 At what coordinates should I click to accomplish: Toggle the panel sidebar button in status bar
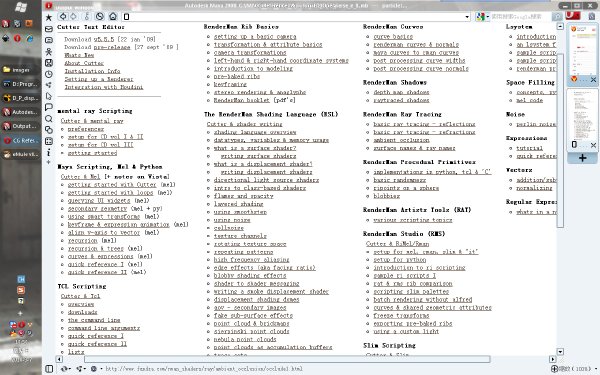coord(49,369)
